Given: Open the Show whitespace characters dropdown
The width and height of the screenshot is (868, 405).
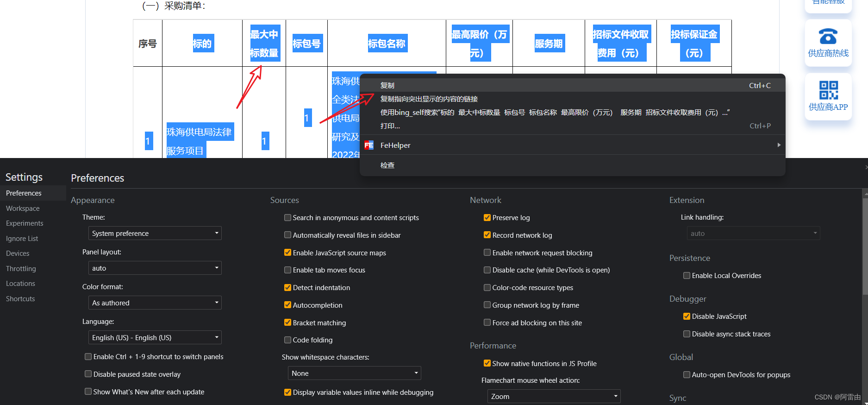Looking at the screenshot, I should pos(354,373).
